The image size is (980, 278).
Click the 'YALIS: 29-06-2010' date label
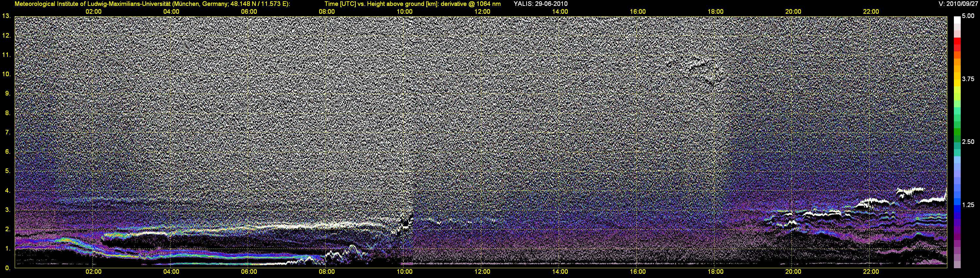[541, 4]
